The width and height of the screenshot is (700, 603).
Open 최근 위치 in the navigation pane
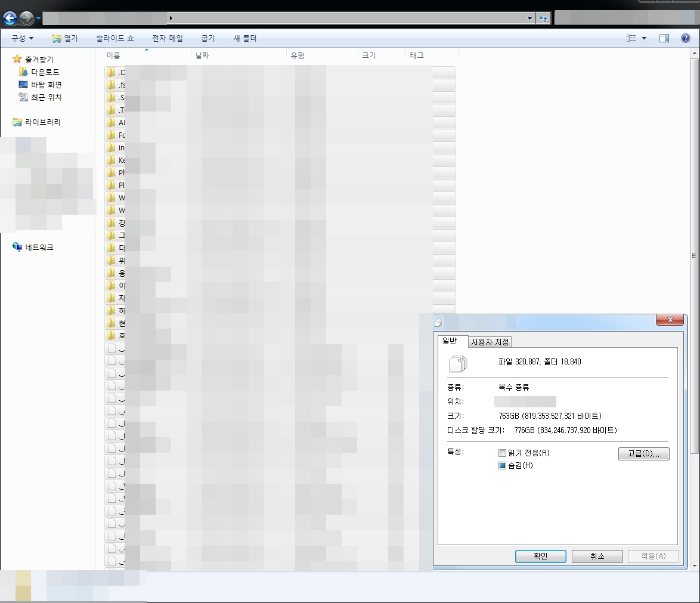40,97
